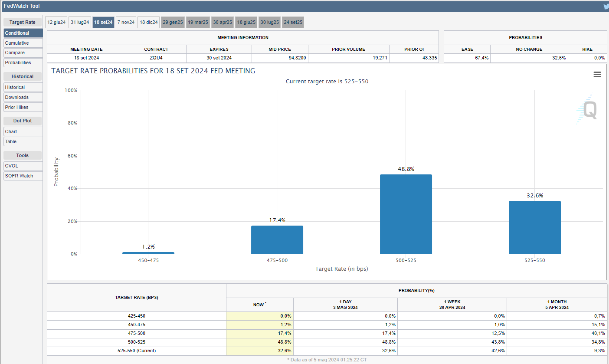Click the Q watermark logo on chart
This screenshot has height=364, width=609.
[588, 109]
